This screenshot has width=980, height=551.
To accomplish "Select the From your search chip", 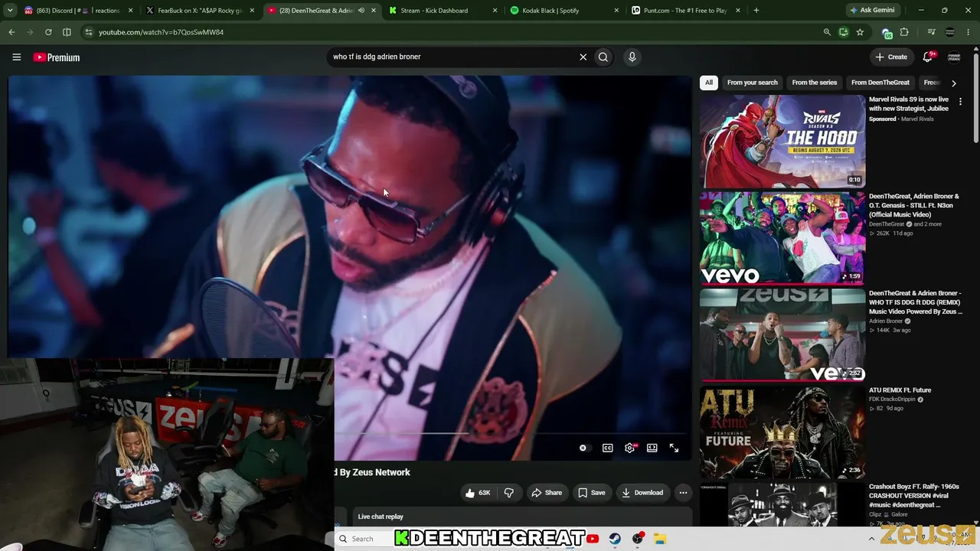I will [752, 83].
